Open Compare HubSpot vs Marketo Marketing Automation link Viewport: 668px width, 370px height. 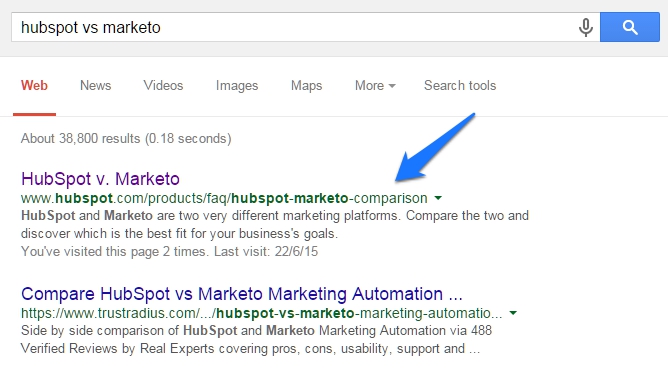[x=242, y=294]
